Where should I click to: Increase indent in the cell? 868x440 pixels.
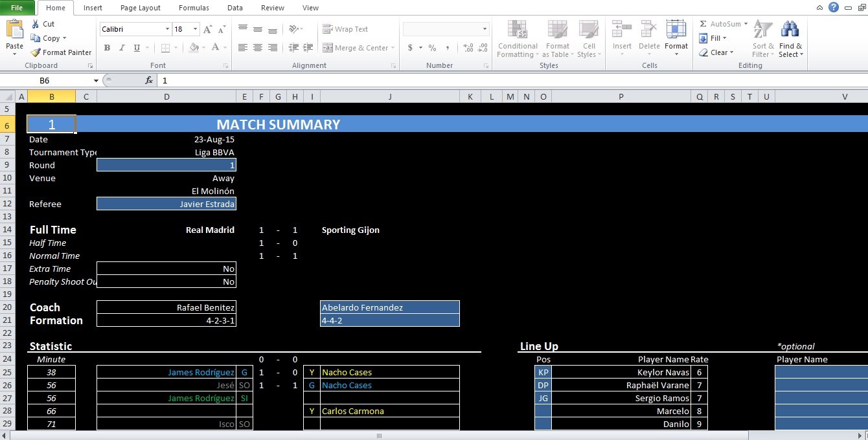(308, 48)
